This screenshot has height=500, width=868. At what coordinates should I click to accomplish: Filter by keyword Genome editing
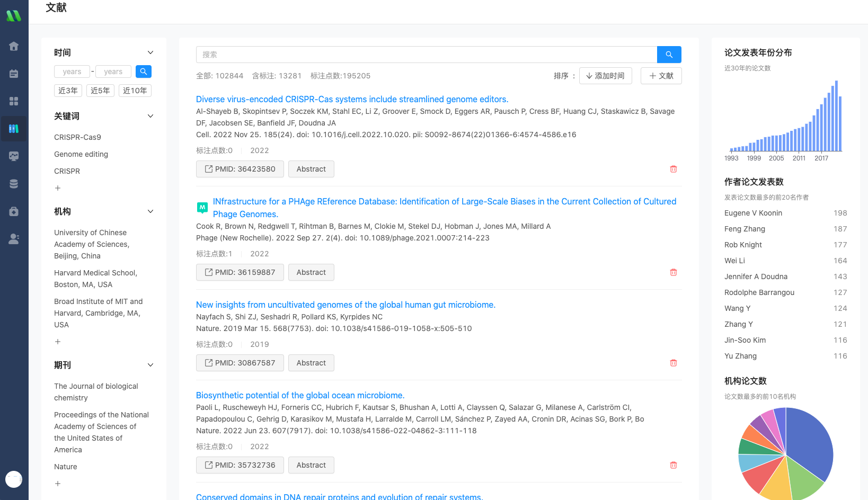click(x=81, y=154)
